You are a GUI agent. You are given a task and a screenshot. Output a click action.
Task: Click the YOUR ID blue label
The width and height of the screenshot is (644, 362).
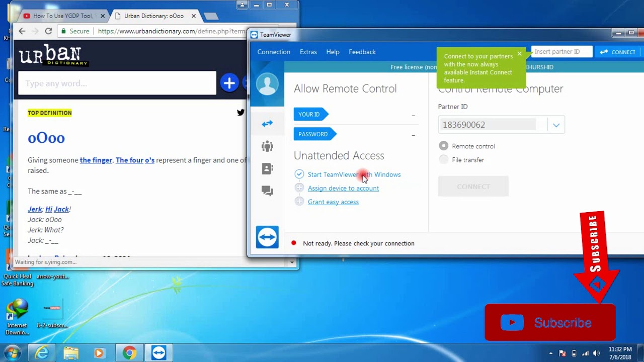(310, 114)
